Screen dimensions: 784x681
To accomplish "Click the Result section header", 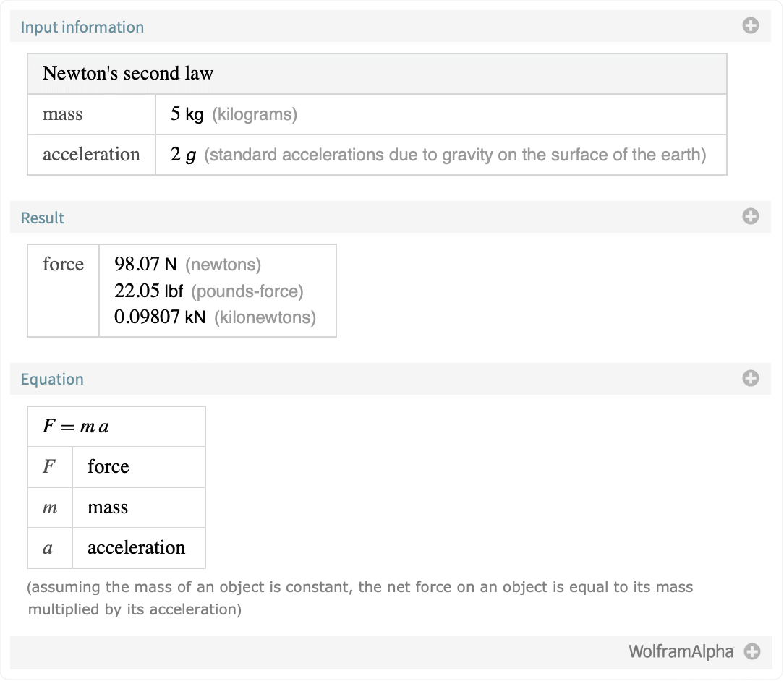I will (x=43, y=218).
